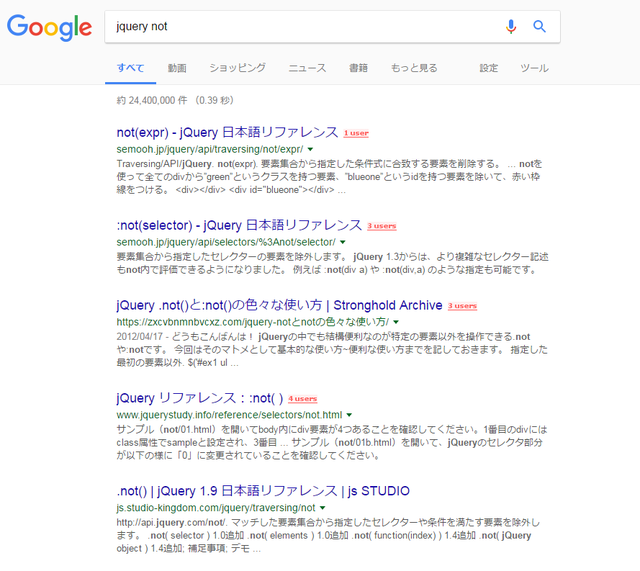
Task: Expand dropdown arrow next to jquerystudy.info URL
Action: 349,415
